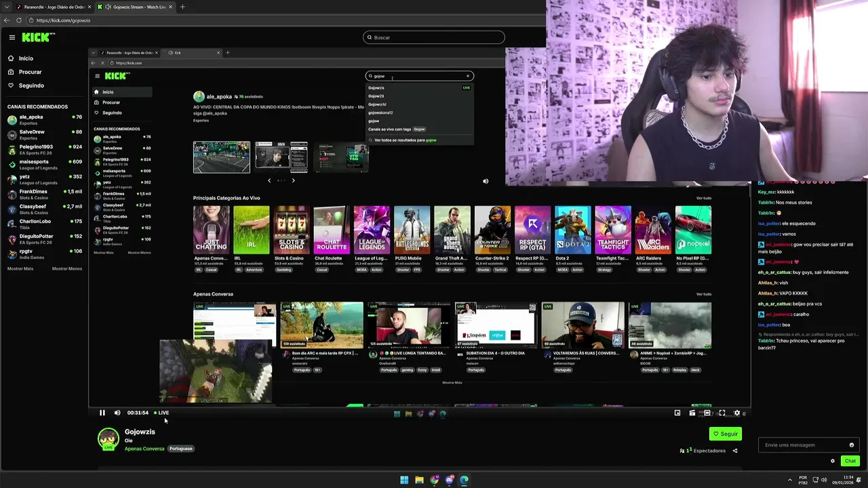This screenshot has height=488, width=868.
Task: Close the Gojowzis Stream tab
Action: point(170,7)
